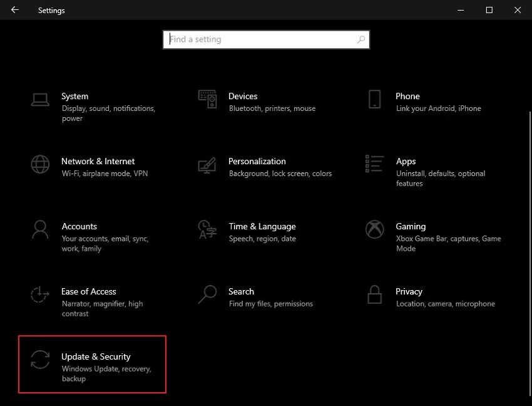Click the Phone icon
Screen dimensions: 532x406
374,99
